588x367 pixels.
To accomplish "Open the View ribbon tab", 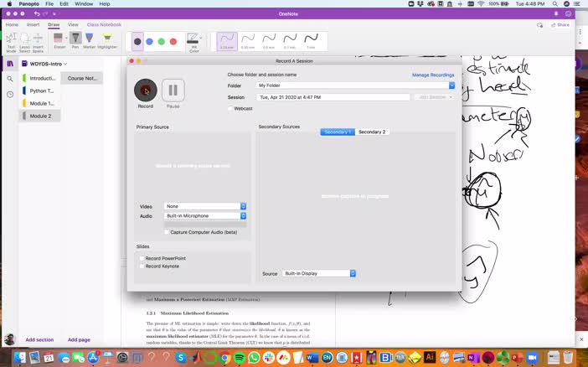I will [73, 24].
